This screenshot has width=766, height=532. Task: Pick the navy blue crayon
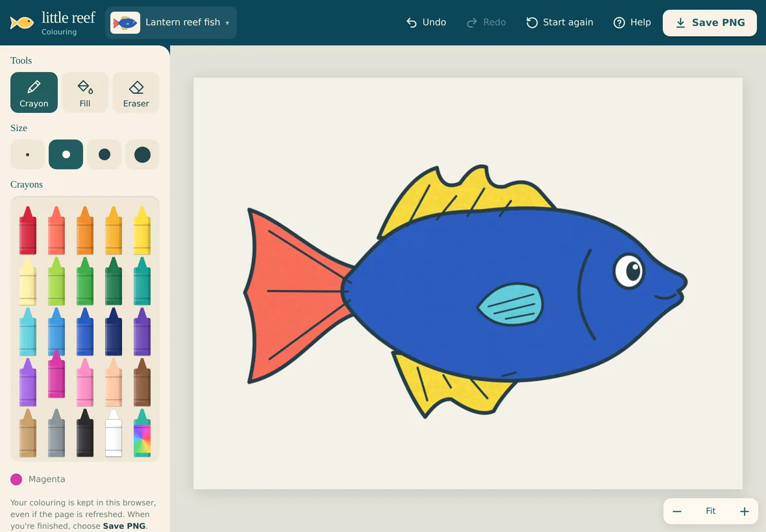114,332
